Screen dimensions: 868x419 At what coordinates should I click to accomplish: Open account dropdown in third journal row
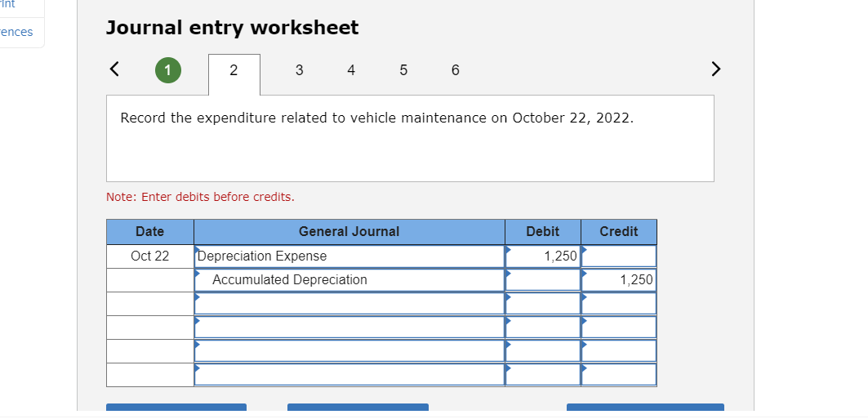tap(349, 303)
